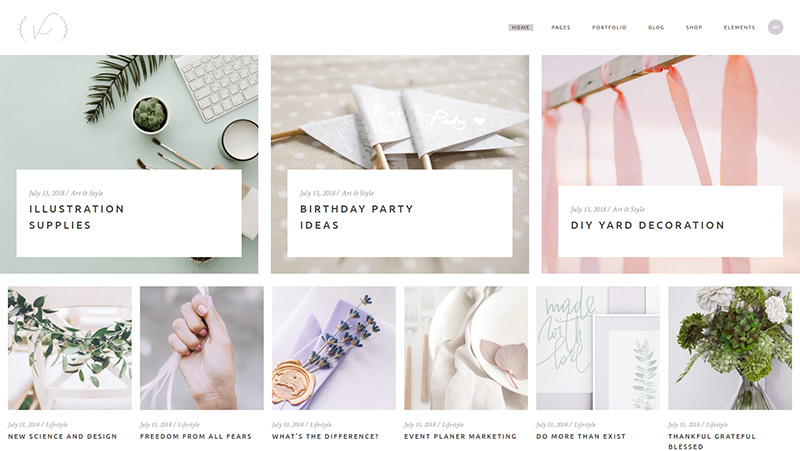
Task: Click the plate with leaf thumbnail
Action: coord(466,348)
